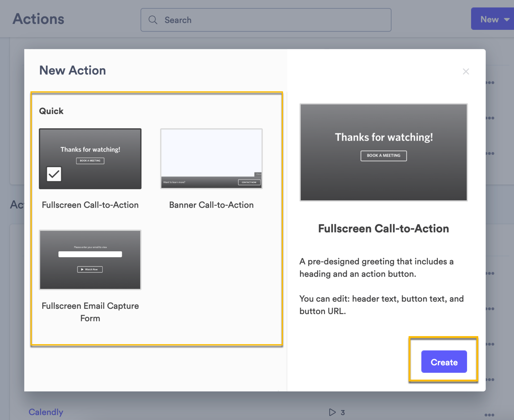Open the three-dot menu on the top action row
The height and width of the screenshot is (420, 514).
pos(490,82)
